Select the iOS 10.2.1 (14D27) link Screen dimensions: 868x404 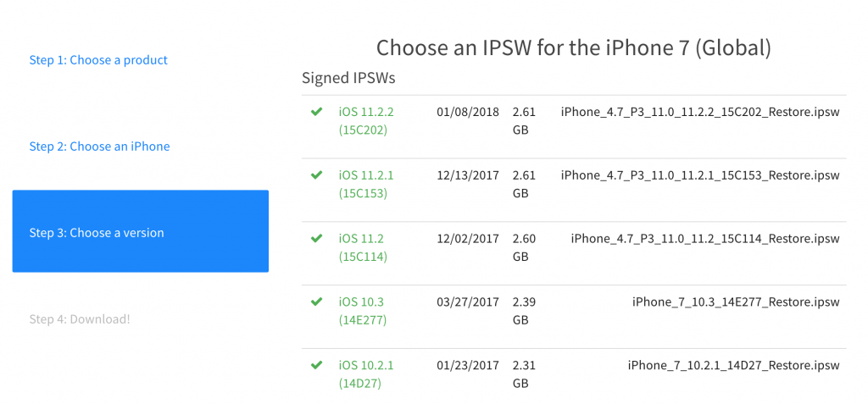[366, 374]
